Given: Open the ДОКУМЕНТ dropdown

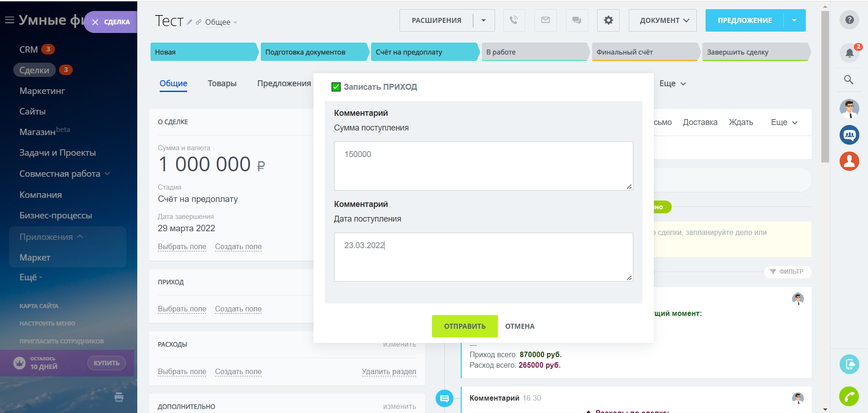Looking at the screenshot, I should click(663, 20).
